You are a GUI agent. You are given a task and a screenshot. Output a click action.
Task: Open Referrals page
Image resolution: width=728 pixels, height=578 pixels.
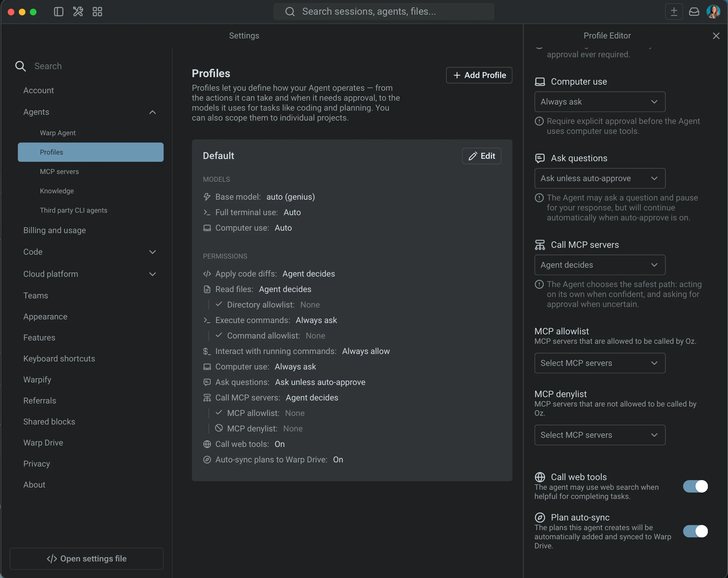[40, 401]
